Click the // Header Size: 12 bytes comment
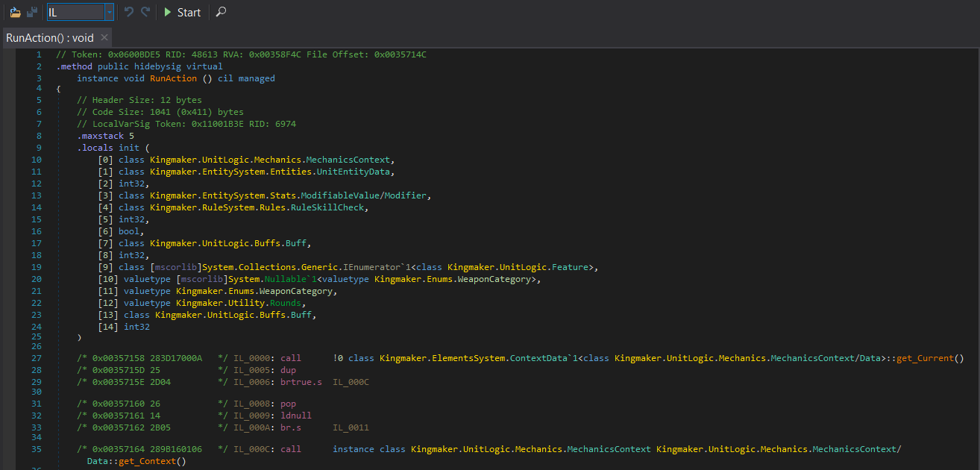The image size is (980, 470). coord(139,100)
